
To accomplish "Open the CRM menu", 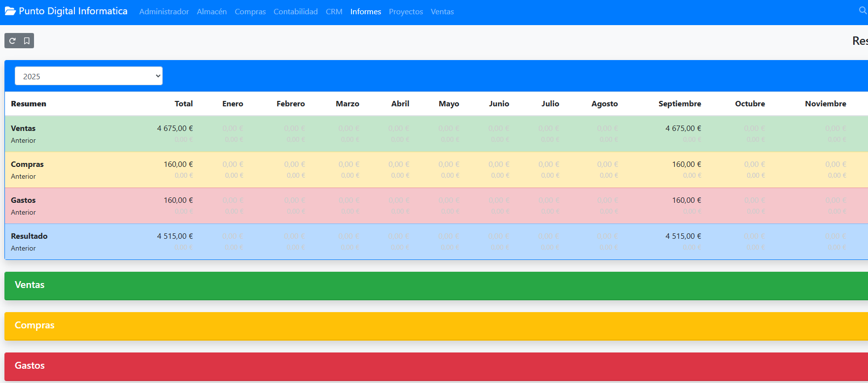I will coord(334,12).
